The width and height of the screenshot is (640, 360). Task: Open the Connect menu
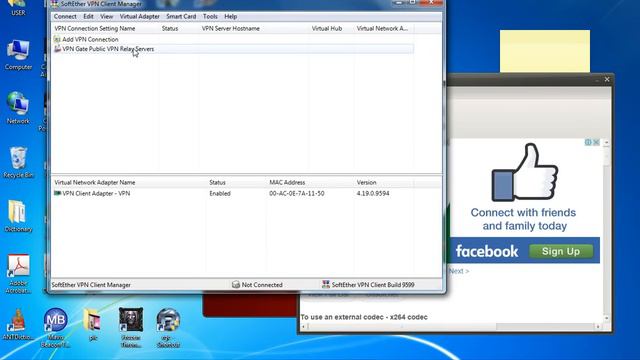tap(65, 16)
